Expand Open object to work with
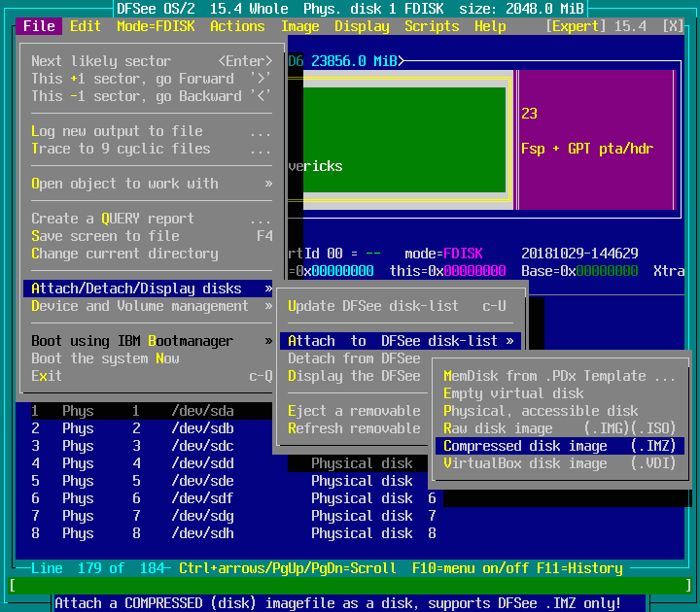The image size is (700, 612). tap(151, 184)
